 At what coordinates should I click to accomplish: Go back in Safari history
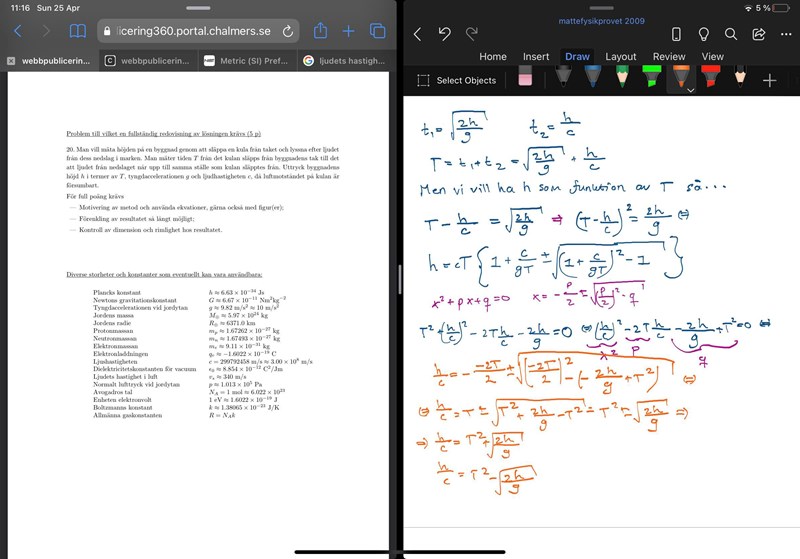tap(17, 31)
